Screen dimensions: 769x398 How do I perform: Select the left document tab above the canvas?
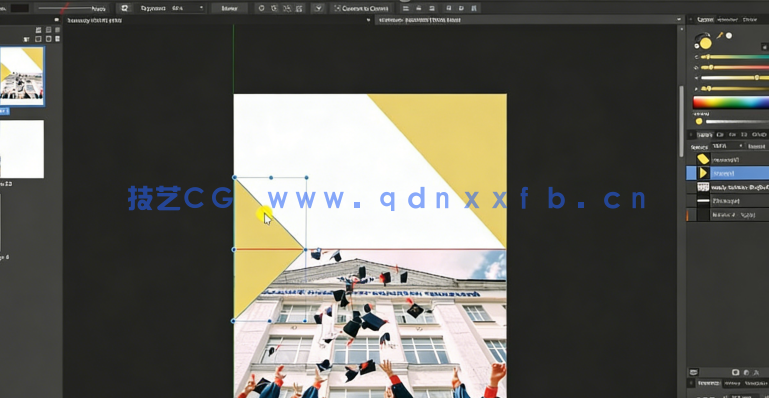(218, 20)
